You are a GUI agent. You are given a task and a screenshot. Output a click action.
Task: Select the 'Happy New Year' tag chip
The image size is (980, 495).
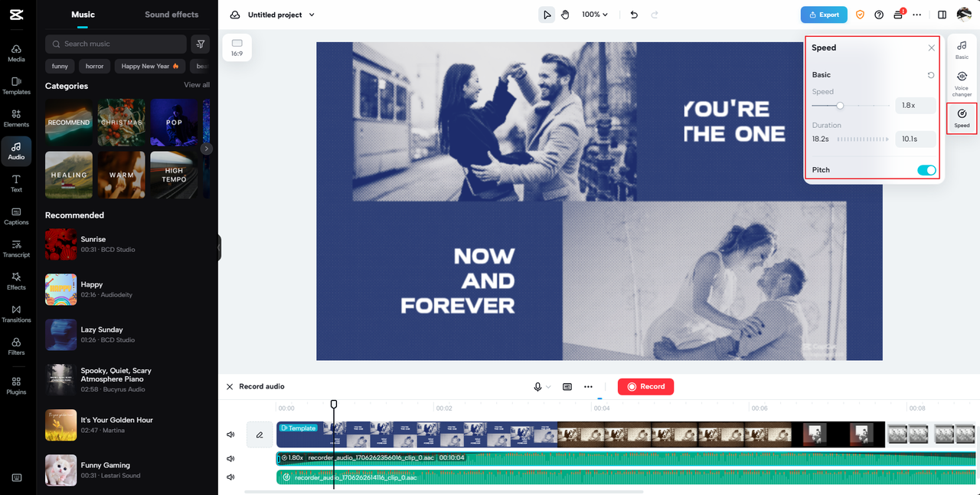[150, 66]
